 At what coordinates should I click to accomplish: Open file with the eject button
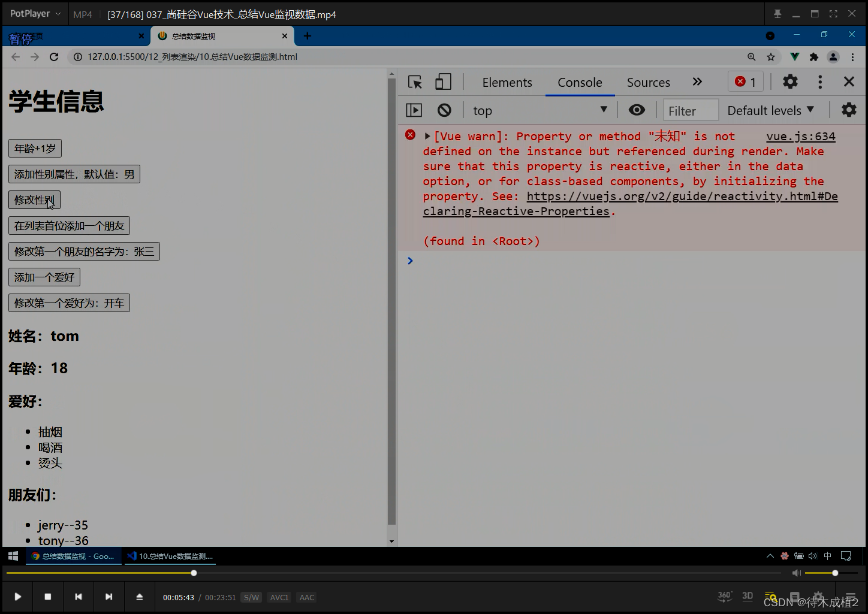coord(140,597)
